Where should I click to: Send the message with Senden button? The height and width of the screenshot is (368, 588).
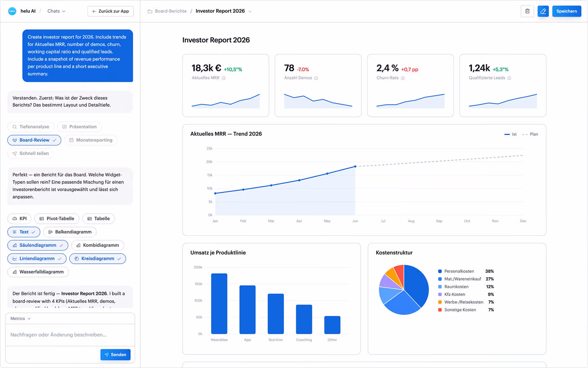click(x=115, y=355)
